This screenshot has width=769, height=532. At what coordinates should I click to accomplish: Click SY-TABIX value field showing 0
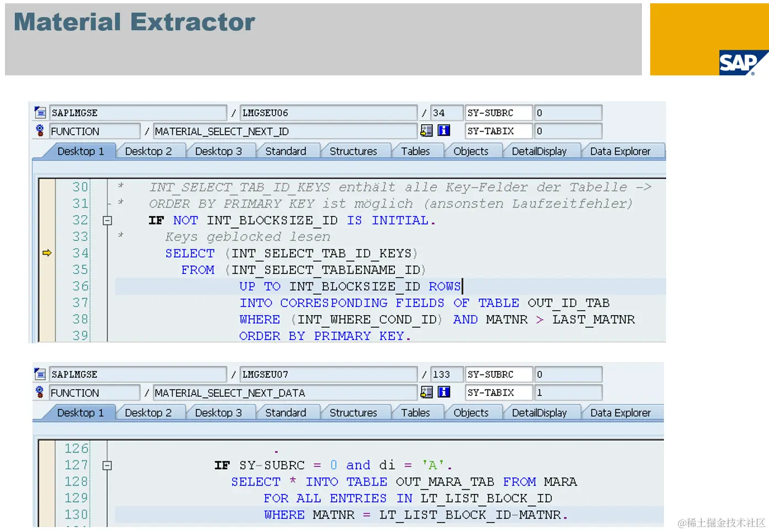pyautogui.click(x=568, y=131)
